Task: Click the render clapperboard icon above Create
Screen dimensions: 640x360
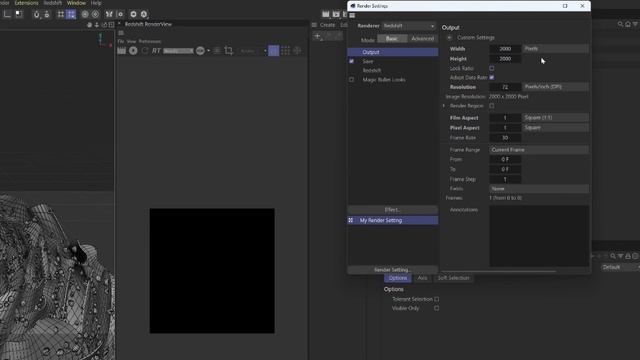Action: (325, 14)
